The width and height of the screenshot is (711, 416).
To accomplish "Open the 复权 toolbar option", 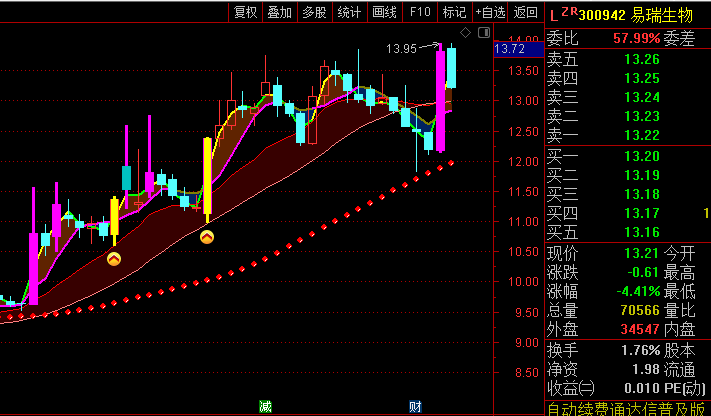I will (x=246, y=12).
